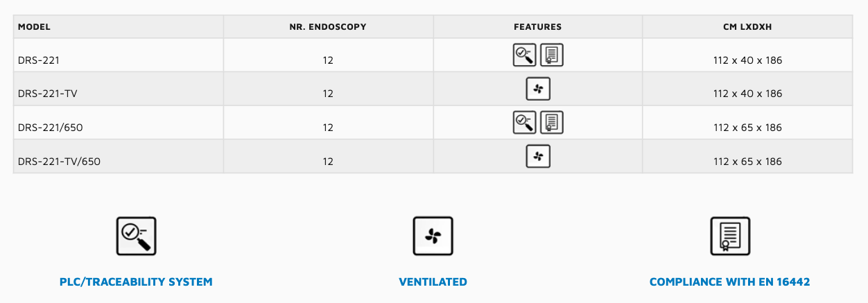The width and height of the screenshot is (868, 303).
Task: Click the CM LXDXH column header
Action: [x=747, y=27]
